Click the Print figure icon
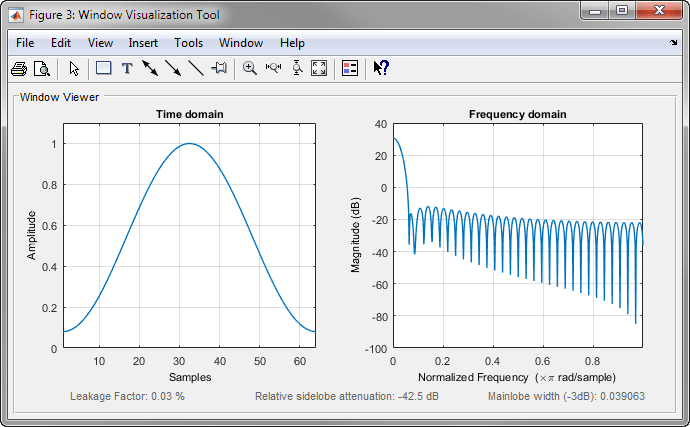Viewport: 690px width, 427px height. coord(19,69)
